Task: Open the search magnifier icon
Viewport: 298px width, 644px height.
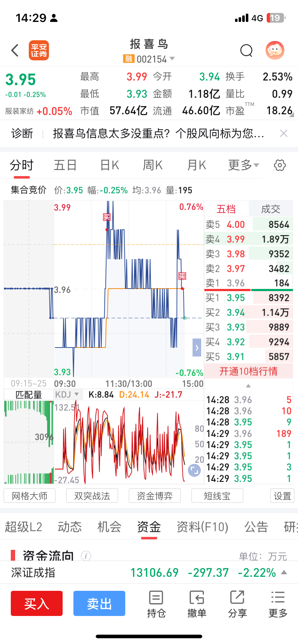Action: tap(247, 51)
